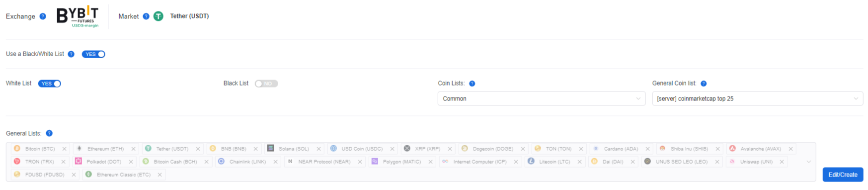Toggle the Use a Black/White List switch
Viewport: 868px width, 190px height.
(93, 54)
